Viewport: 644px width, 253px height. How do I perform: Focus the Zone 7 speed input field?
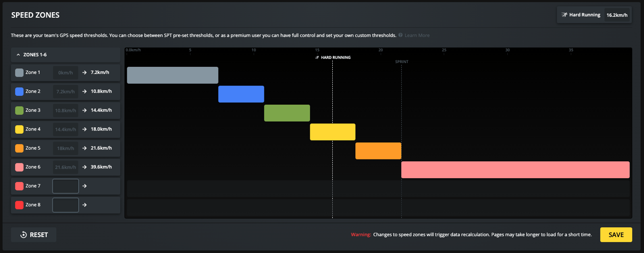pyautogui.click(x=66, y=186)
